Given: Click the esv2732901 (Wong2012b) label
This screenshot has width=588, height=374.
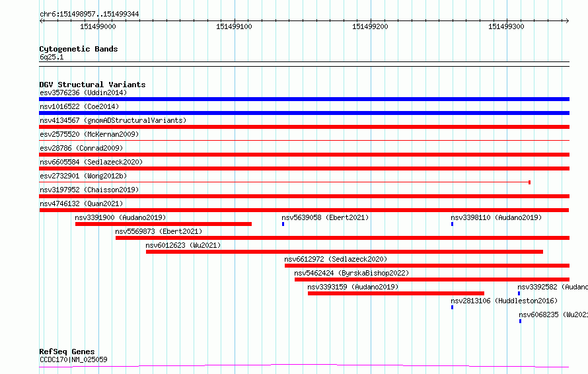Looking at the screenshot, I should (83, 176).
